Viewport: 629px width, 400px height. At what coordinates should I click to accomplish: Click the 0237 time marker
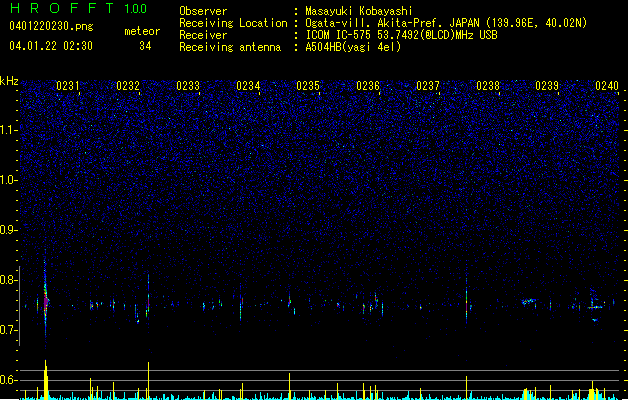[428, 86]
